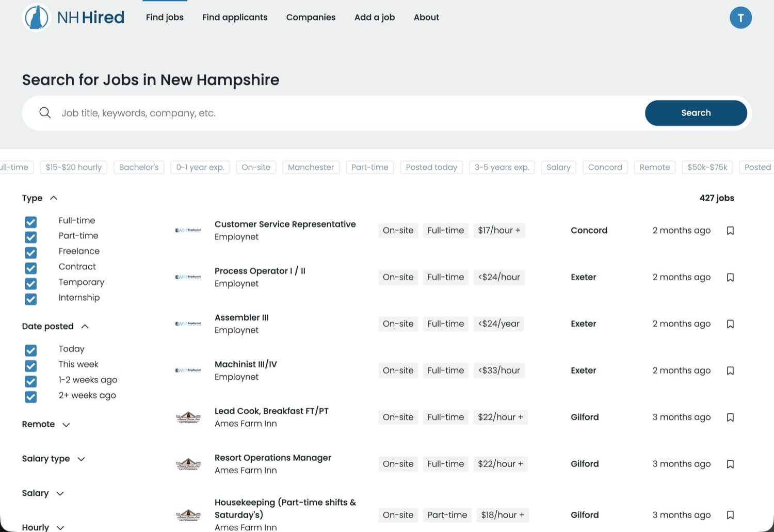Bookmark the Assembler III job
774x532 pixels.
coord(730,324)
